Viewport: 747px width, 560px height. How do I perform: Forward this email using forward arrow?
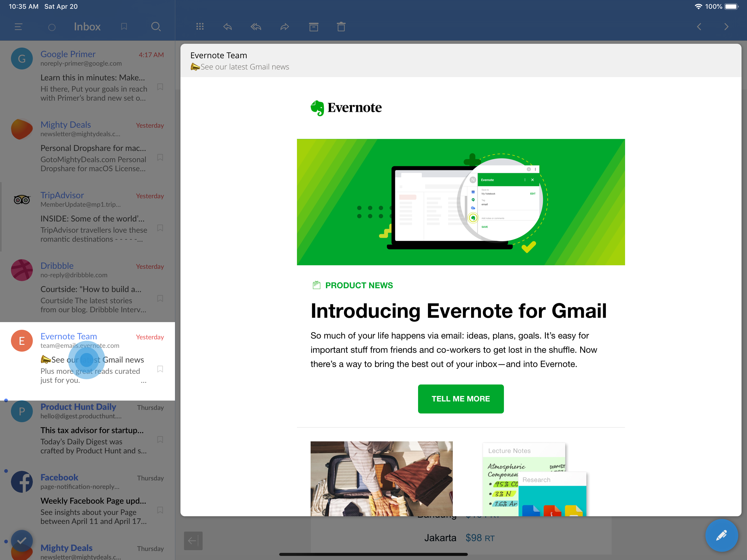[285, 27]
